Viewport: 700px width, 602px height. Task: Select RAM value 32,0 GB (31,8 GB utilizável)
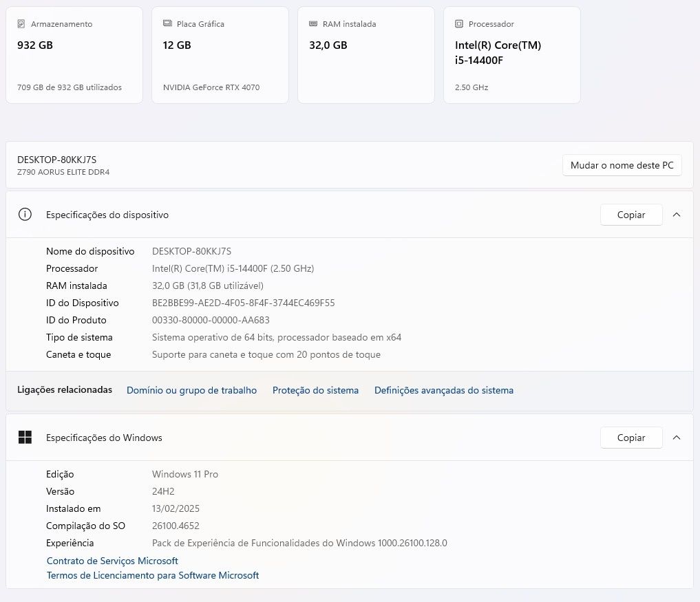tap(208, 286)
